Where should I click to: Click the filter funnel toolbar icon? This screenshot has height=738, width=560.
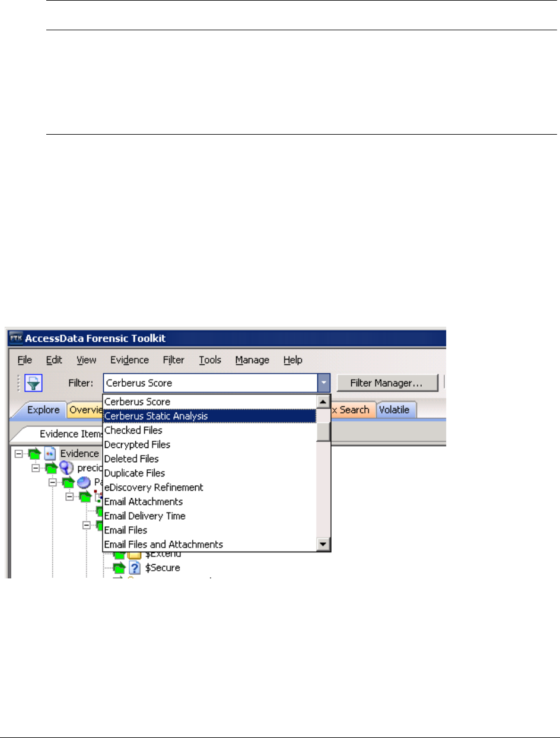click(x=33, y=383)
